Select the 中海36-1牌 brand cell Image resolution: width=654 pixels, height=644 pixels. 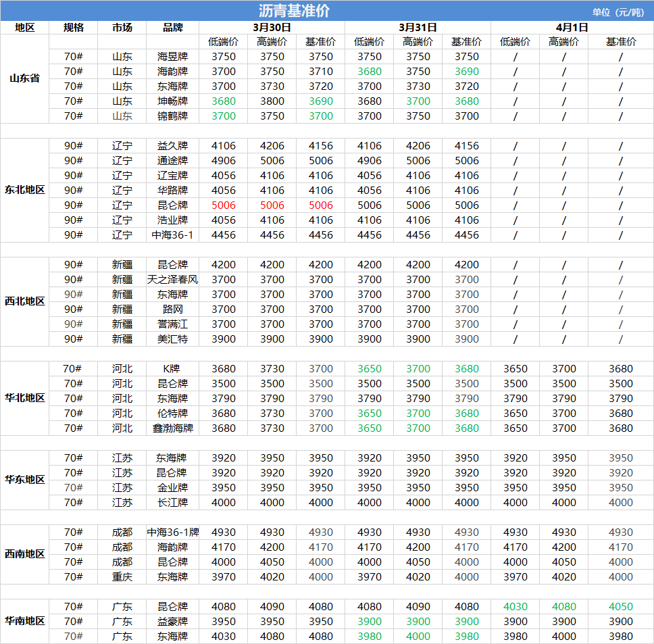tap(173, 532)
